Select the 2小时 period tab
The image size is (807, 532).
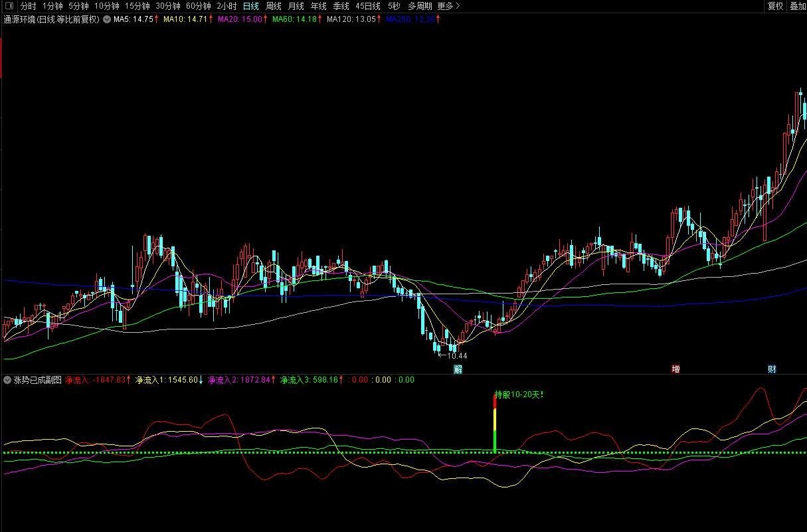pos(226,6)
